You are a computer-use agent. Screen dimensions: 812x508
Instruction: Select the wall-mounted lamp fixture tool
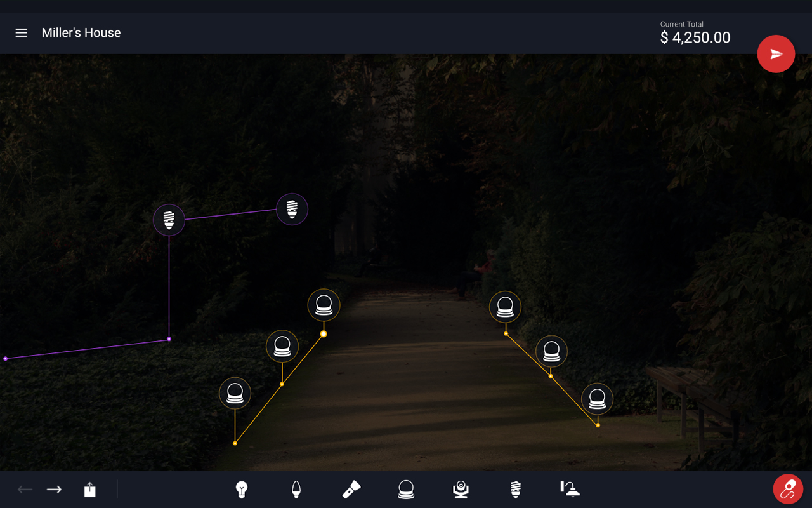[x=570, y=488]
